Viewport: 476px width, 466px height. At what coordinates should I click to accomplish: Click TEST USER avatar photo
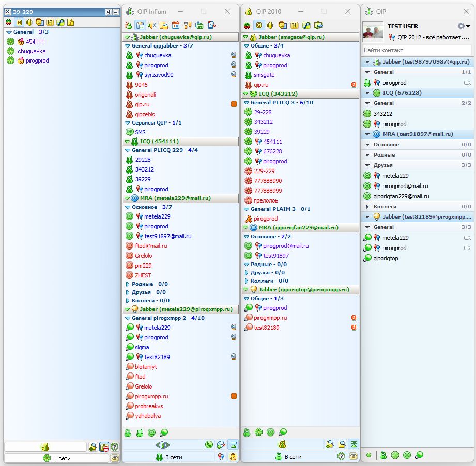tap(373, 32)
